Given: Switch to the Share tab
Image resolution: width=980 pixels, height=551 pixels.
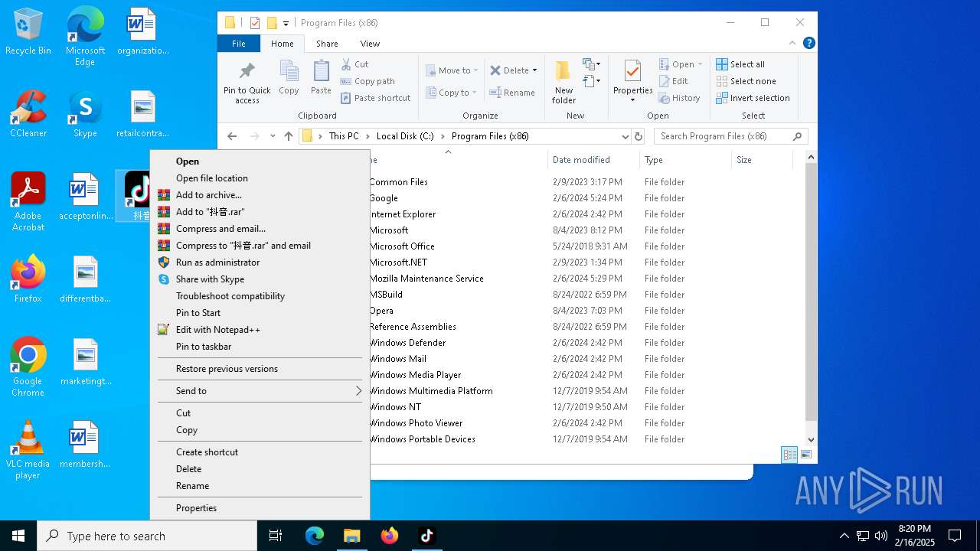Looking at the screenshot, I should (x=327, y=44).
